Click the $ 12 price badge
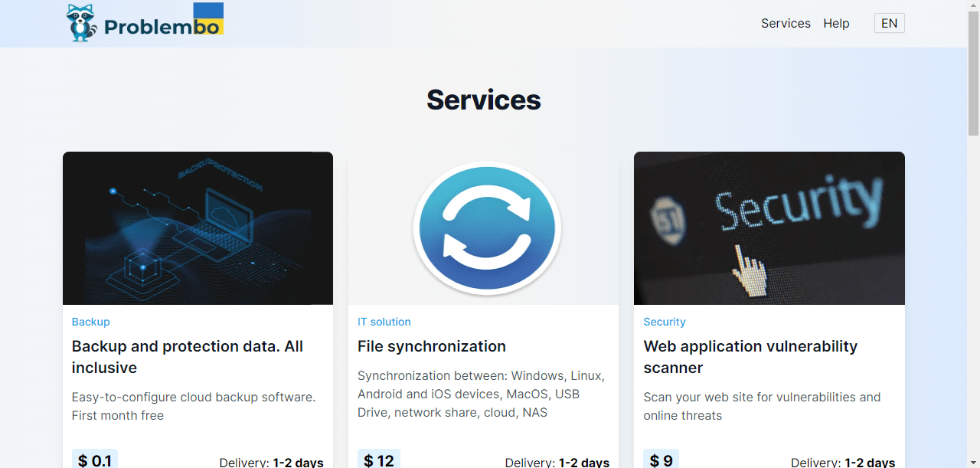This screenshot has width=980, height=468. coord(379,460)
